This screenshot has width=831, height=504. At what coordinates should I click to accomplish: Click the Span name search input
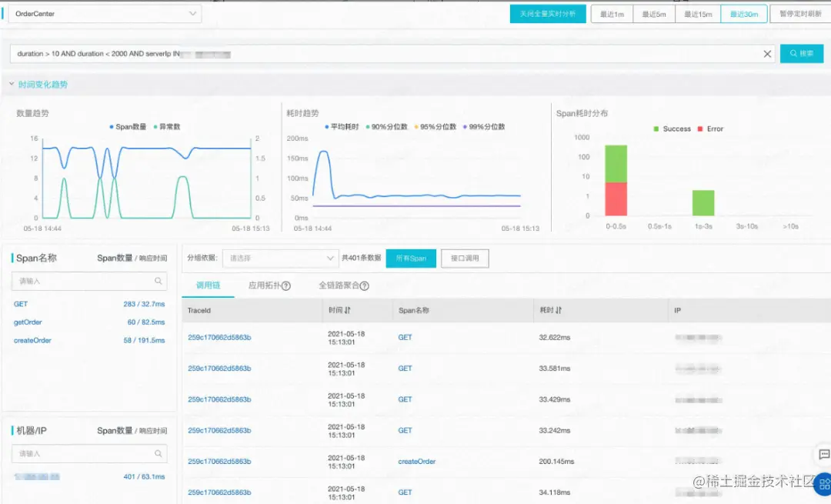point(89,282)
